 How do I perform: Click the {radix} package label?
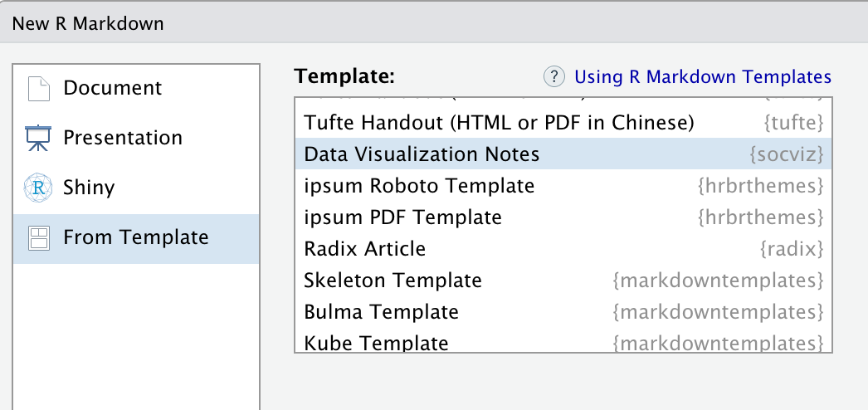792,248
